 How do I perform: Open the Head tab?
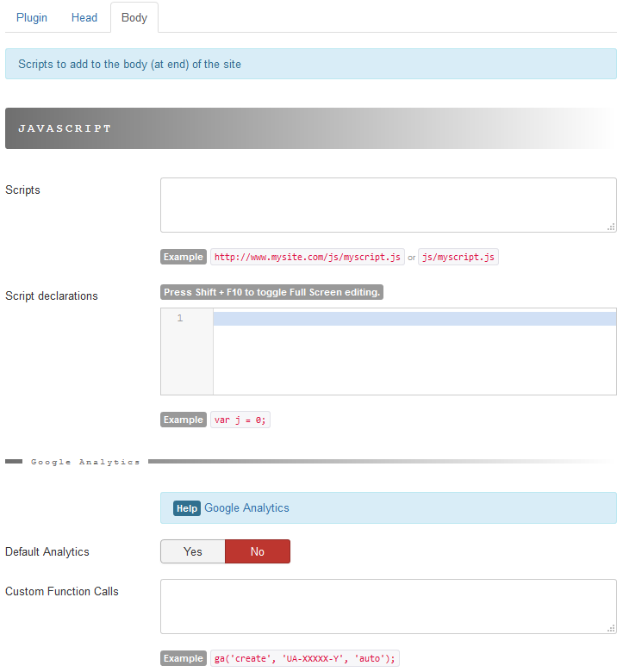pos(84,17)
